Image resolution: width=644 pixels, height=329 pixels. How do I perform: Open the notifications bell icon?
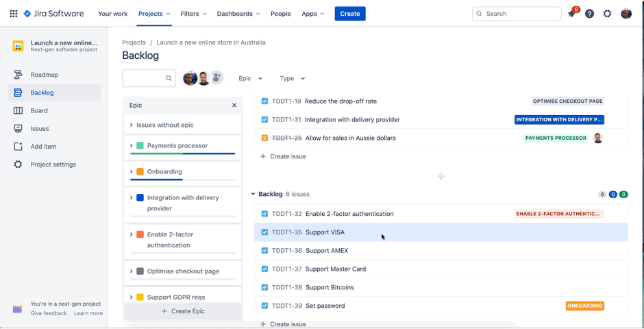click(x=571, y=14)
